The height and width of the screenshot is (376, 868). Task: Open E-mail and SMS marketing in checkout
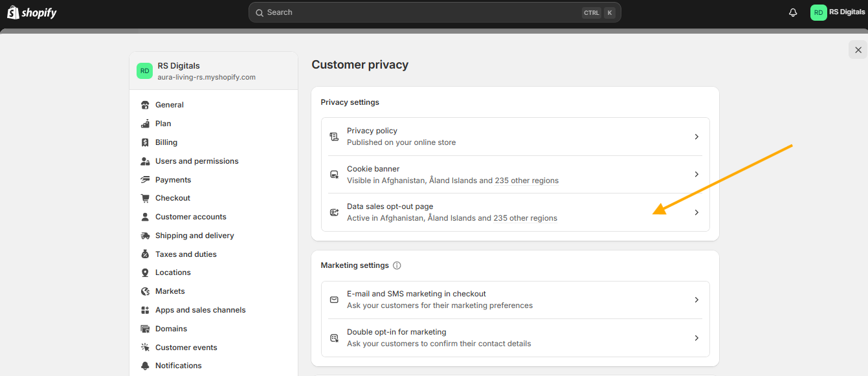click(x=515, y=300)
